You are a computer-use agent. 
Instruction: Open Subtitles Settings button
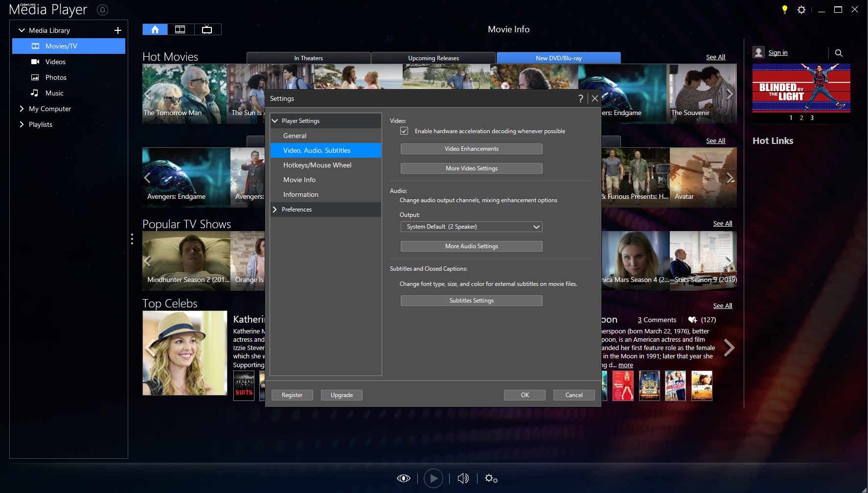point(471,301)
